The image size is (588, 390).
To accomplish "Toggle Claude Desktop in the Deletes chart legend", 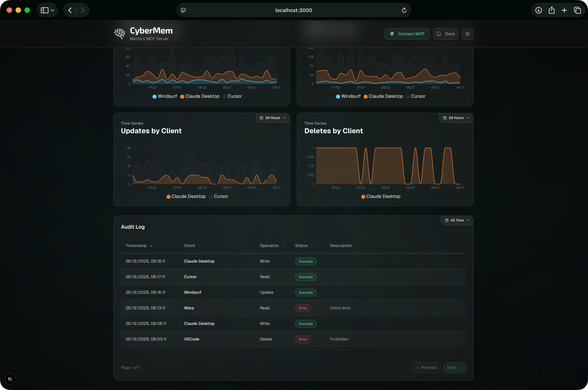I will [x=380, y=196].
